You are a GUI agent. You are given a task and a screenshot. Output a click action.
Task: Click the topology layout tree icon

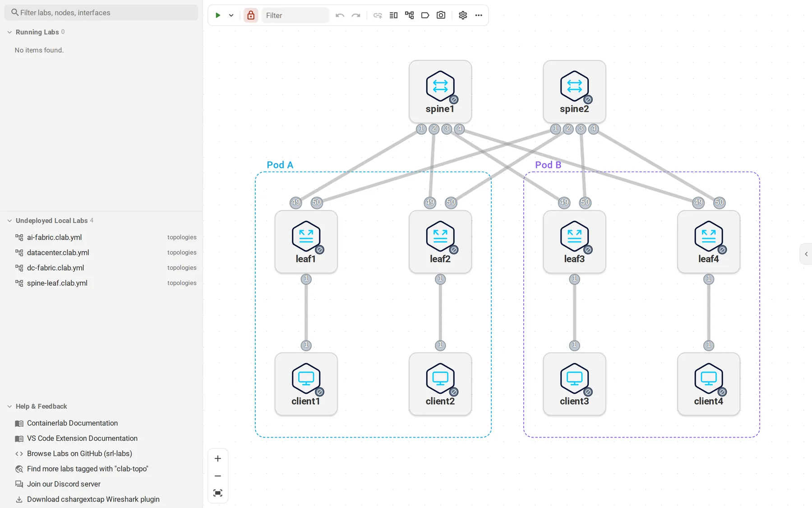pyautogui.click(x=409, y=15)
